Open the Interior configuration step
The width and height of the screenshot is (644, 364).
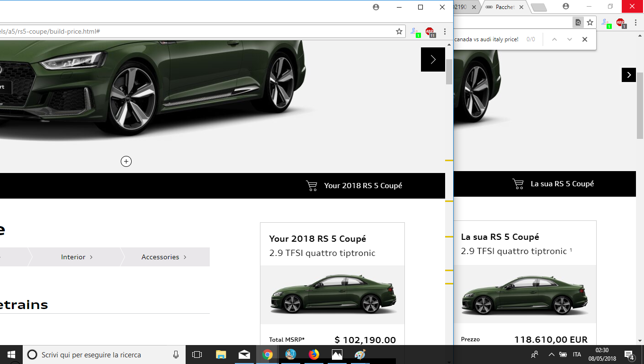tap(76, 257)
